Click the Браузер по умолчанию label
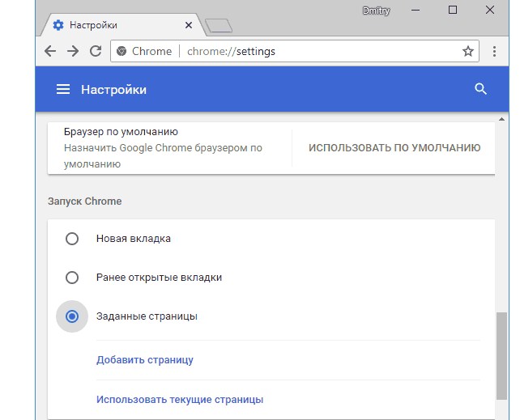This screenshot has width=520, height=420. (x=121, y=131)
